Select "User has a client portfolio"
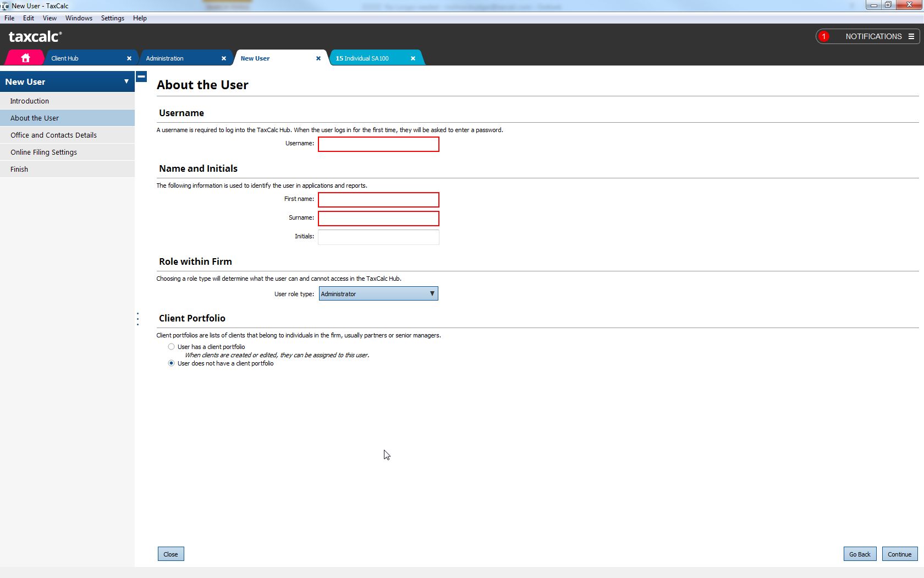The height and width of the screenshot is (578, 924). pyautogui.click(x=171, y=347)
